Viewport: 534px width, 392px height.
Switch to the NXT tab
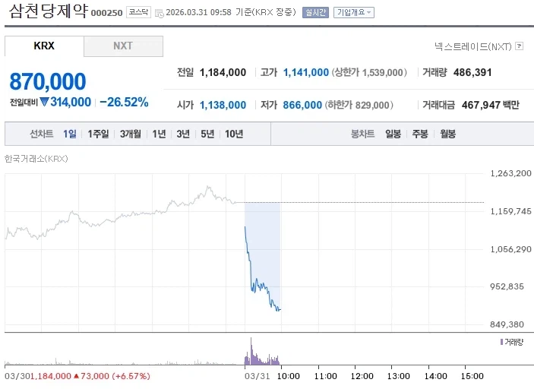click(x=123, y=46)
